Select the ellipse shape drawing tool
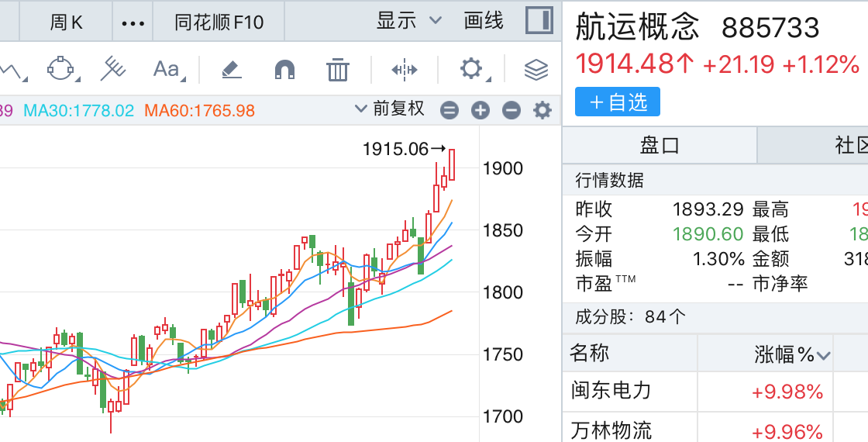 click(61, 69)
